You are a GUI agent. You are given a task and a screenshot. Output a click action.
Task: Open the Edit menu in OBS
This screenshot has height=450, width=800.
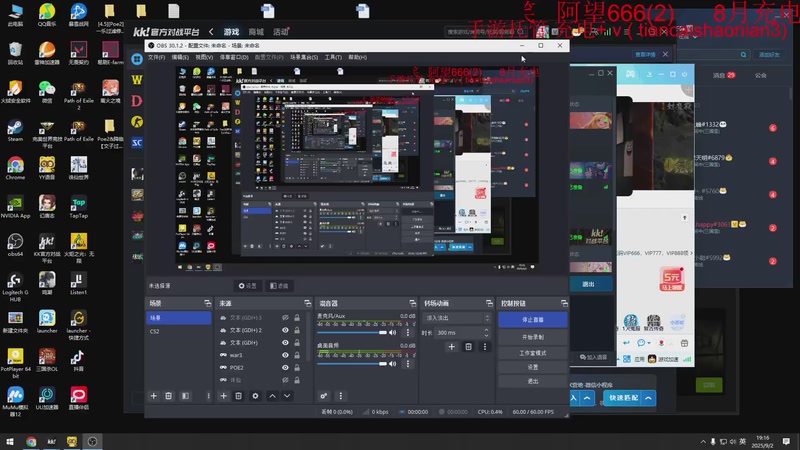point(180,57)
